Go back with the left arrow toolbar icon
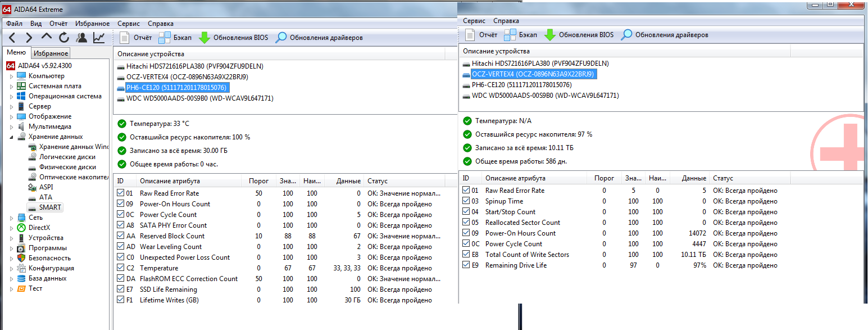Screen dimensions: 868x330 point(13,38)
